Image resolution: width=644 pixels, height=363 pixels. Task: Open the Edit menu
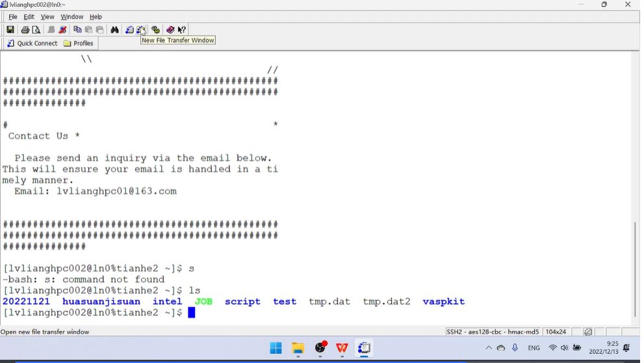(29, 17)
